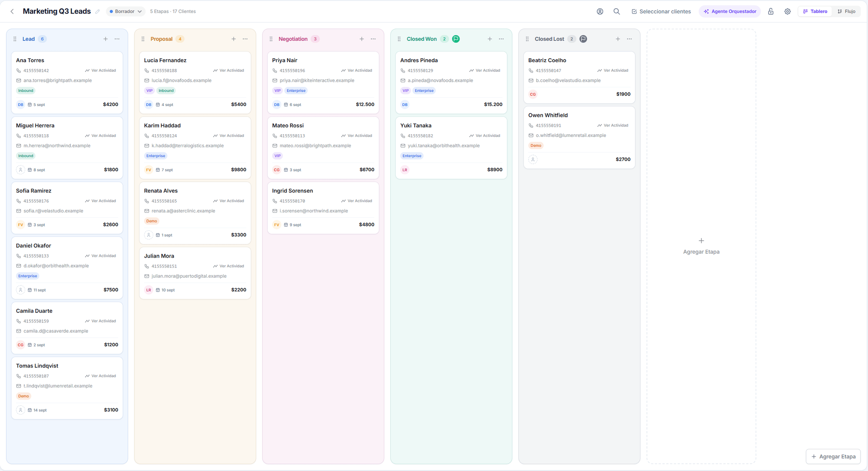This screenshot has height=471, width=868.
Task: Open the Sofia Ramirez card
Action: pos(67,209)
